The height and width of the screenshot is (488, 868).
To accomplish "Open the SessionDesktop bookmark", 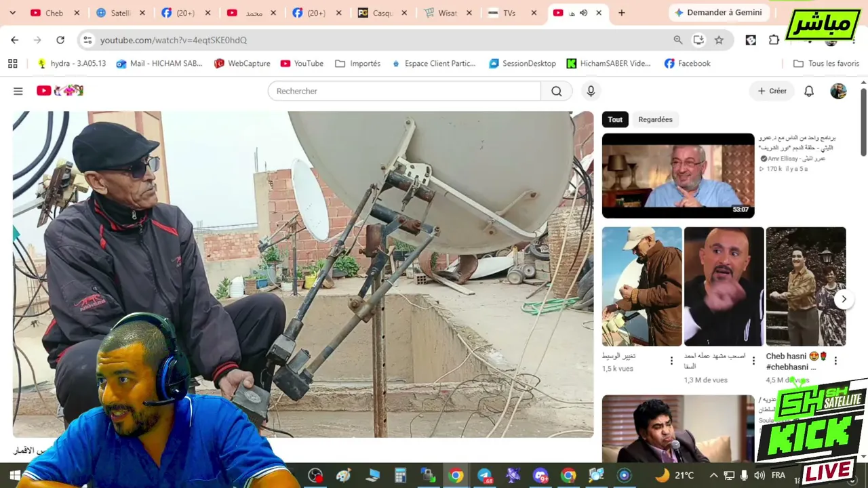I will point(521,64).
